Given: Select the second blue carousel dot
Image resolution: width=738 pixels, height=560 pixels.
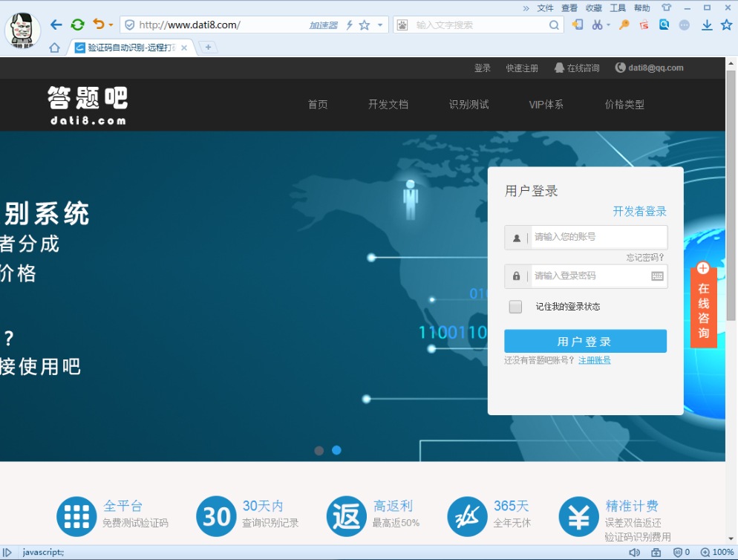Looking at the screenshot, I should click(336, 450).
